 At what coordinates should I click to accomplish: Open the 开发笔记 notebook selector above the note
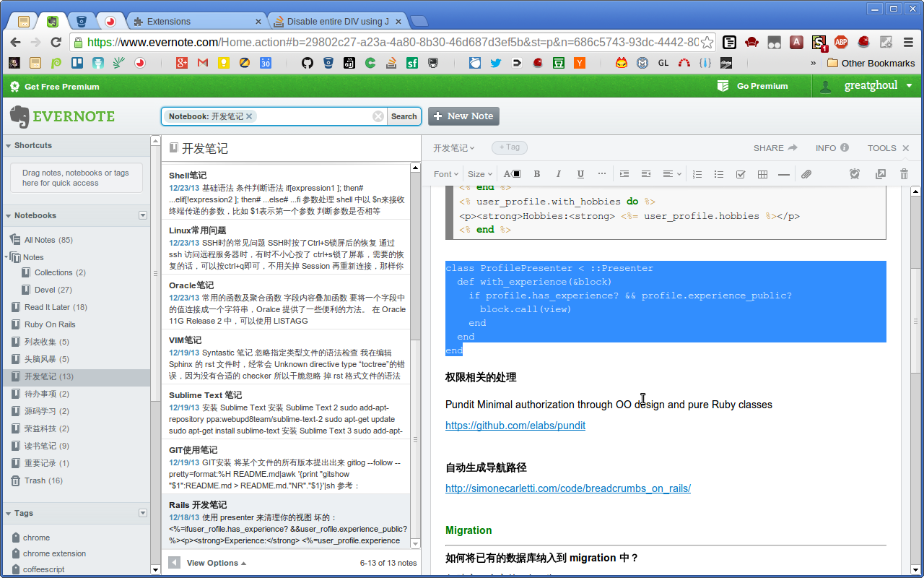(x=454, y=148)
